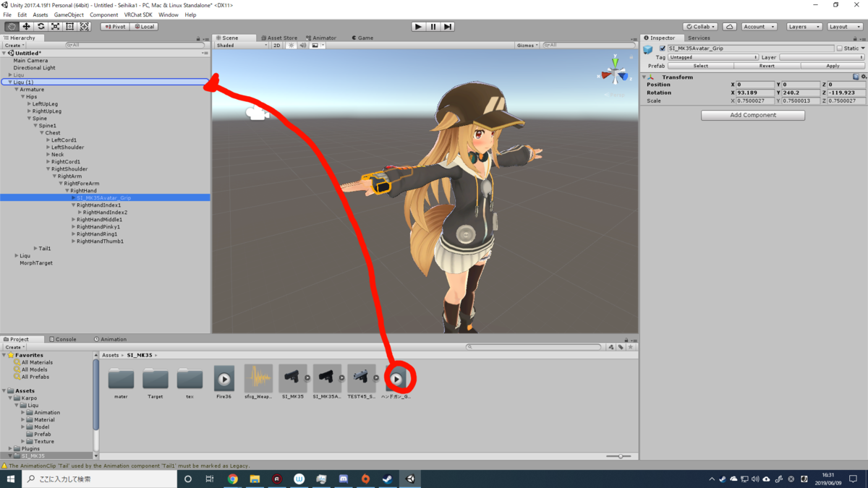Select the sfxg_Weap audio clip asset

pos(258,382)
